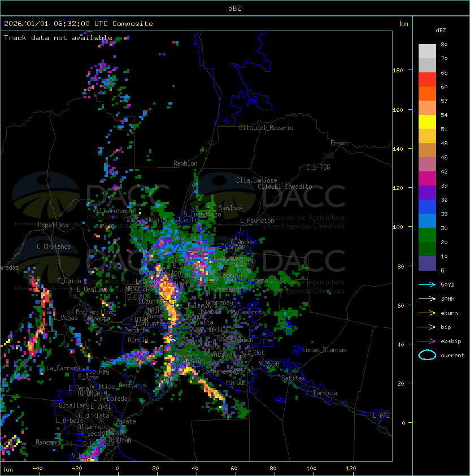The height and width of the screenshot is (476, 470).
Task: Pick the tan 45-48 dBZ swatch
Action: click(x=427, y=150)
